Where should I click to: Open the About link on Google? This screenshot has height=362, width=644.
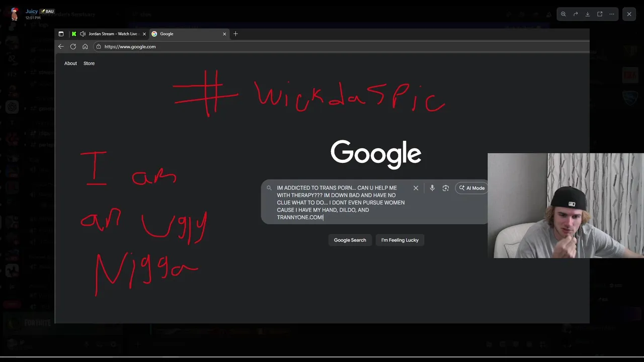tap(70, 63)
